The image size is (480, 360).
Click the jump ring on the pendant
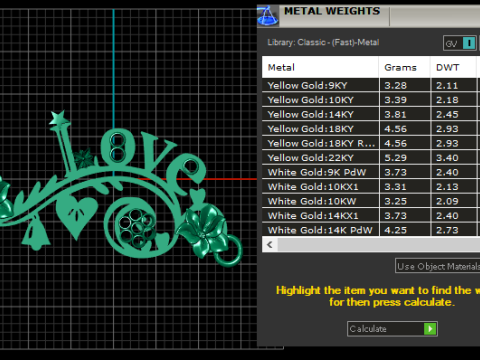tap(229, 252)
